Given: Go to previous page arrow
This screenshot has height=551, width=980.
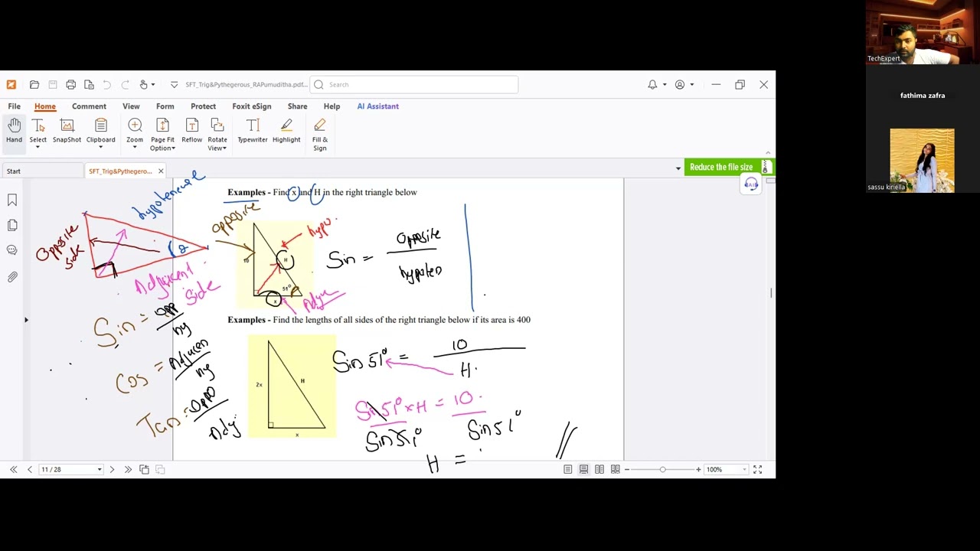Looking at the screenshot, I should (30, 469).
